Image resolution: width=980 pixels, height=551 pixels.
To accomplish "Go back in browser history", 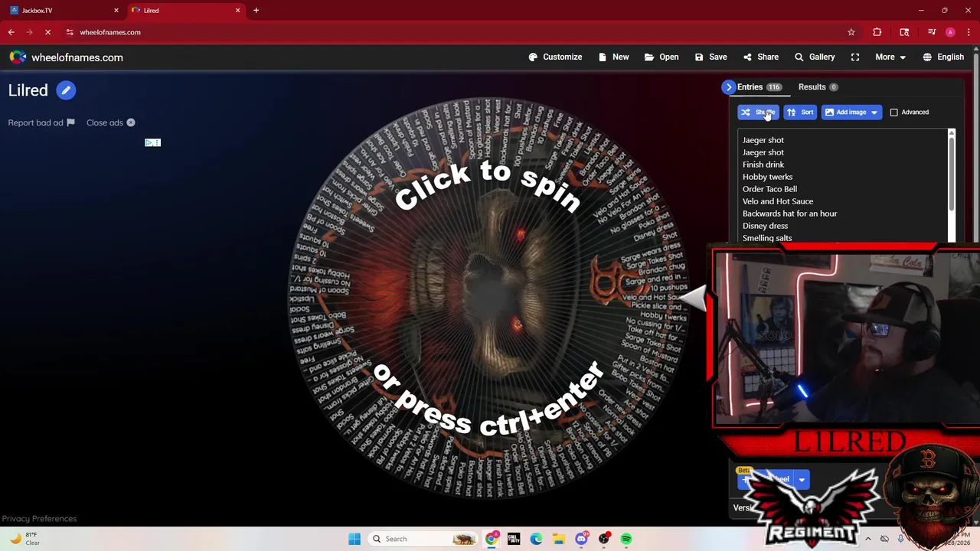I will [x=11, y=32].
